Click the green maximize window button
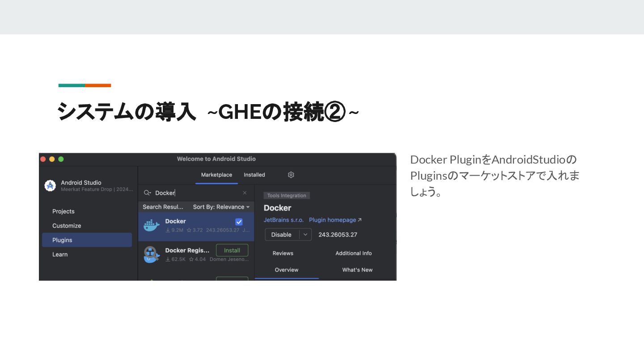 61,159
